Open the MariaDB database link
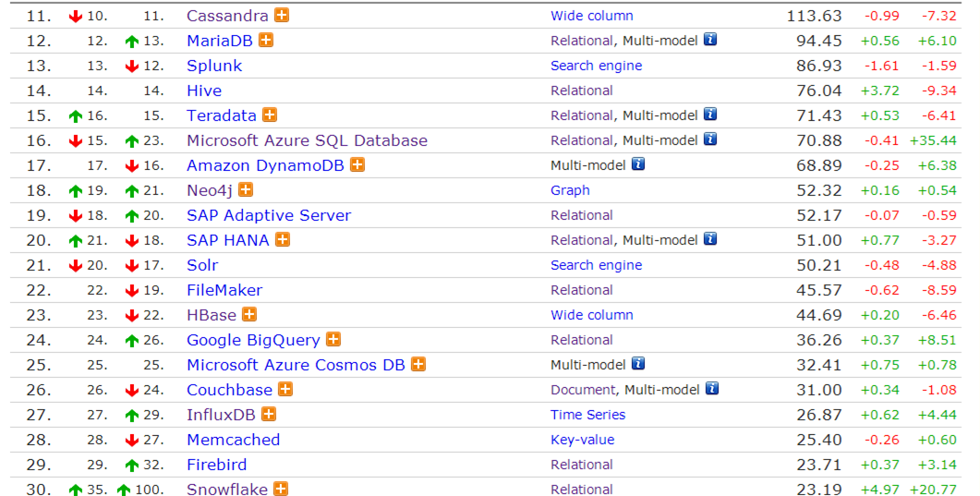 coord(220,41)
